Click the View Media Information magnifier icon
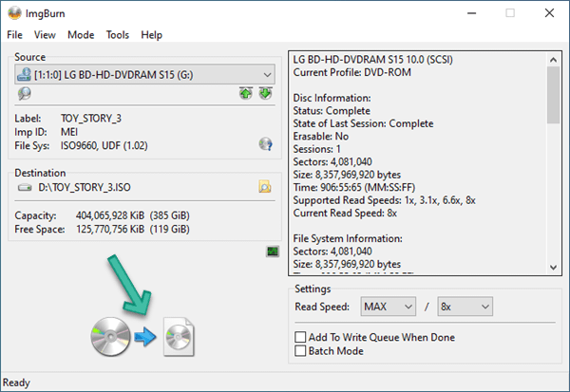 (25, 93)
